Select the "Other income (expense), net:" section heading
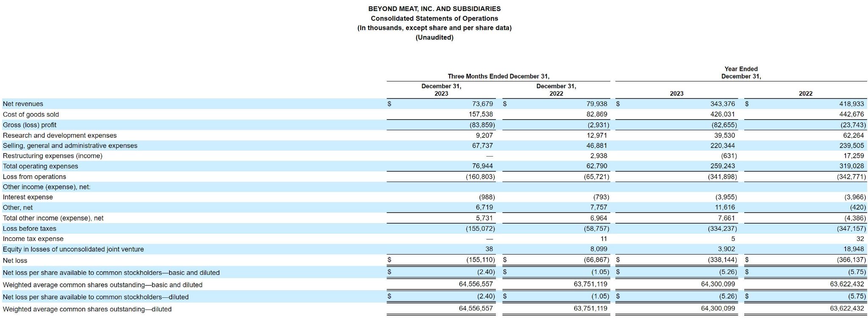 pyautogui.click(x=47, y=187)
